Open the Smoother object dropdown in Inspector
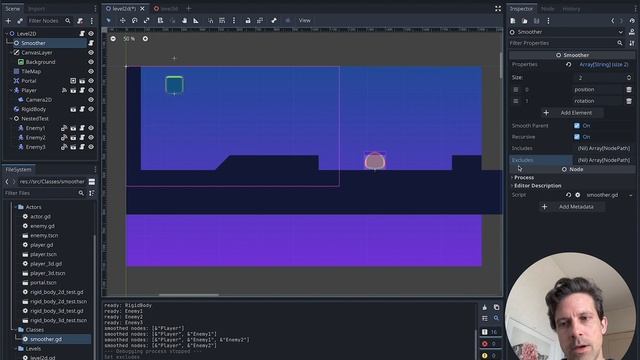640x360 pixels. [620, 32]
